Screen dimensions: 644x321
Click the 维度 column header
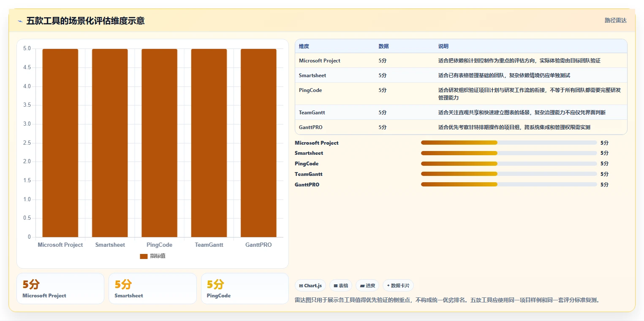point(304,46)
